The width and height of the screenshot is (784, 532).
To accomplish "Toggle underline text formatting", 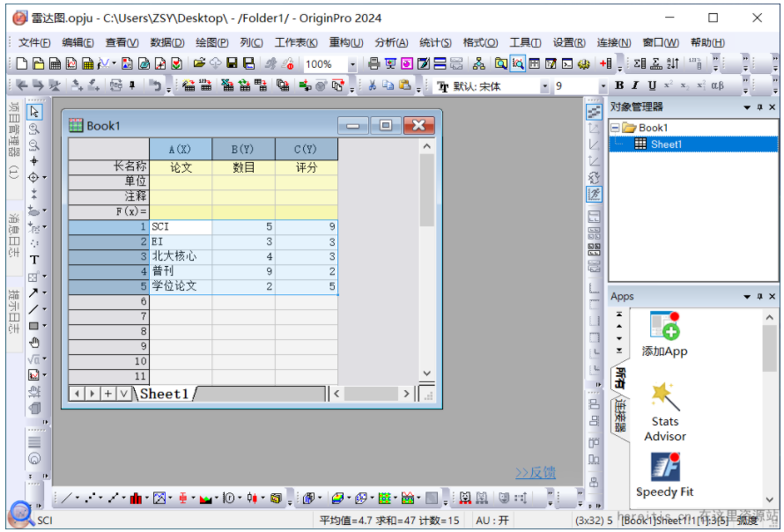I will pos(652,85).
